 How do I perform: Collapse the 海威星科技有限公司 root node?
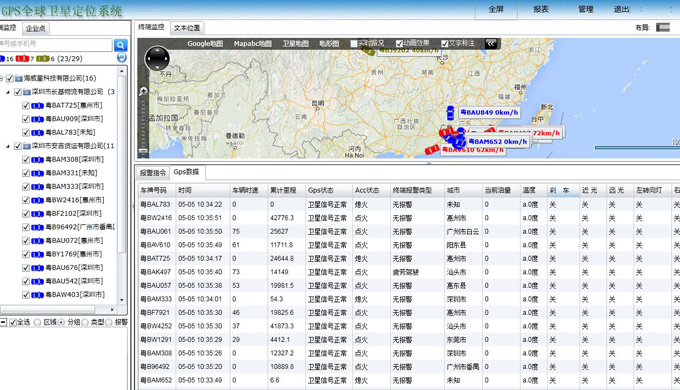(2, 79)
